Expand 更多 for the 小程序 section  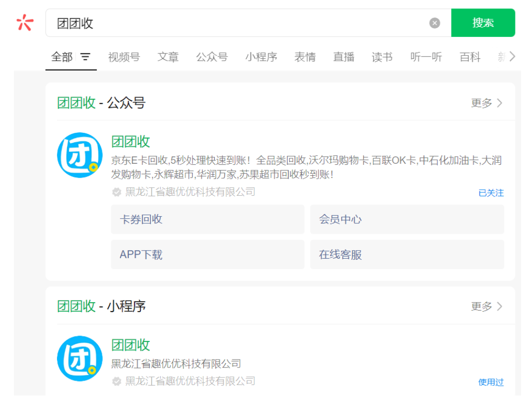487,306
